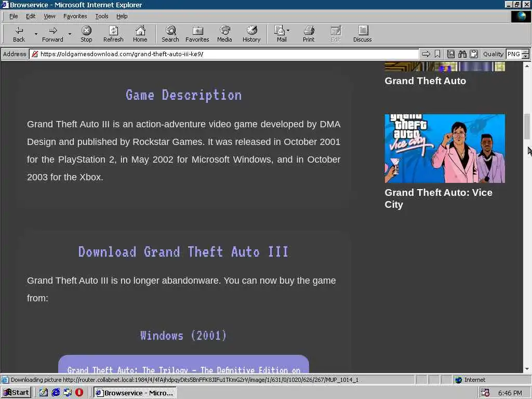Go to the Home page
This screenshot has width=532, height=399.
tap(140, 34)
